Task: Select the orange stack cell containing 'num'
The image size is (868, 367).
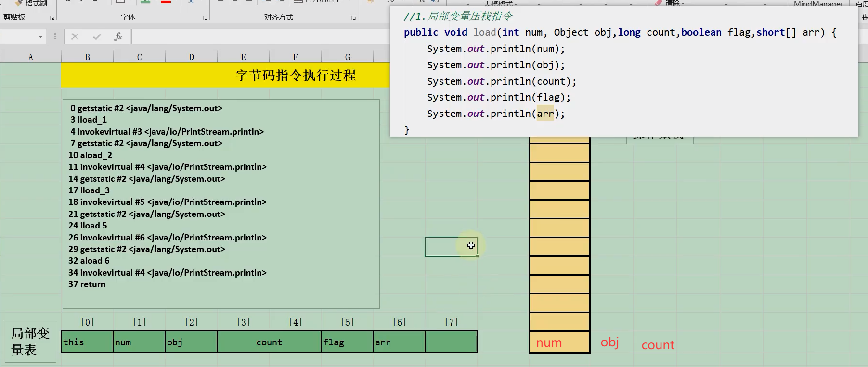Action: click(559, 342)
